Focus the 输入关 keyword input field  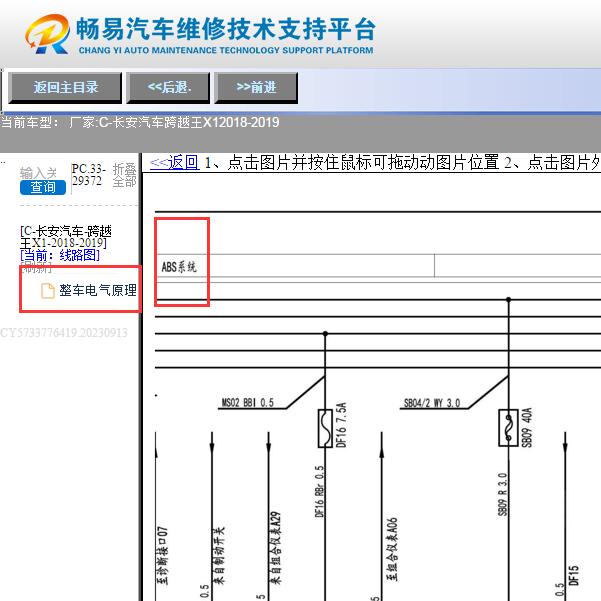click(39, 173)
